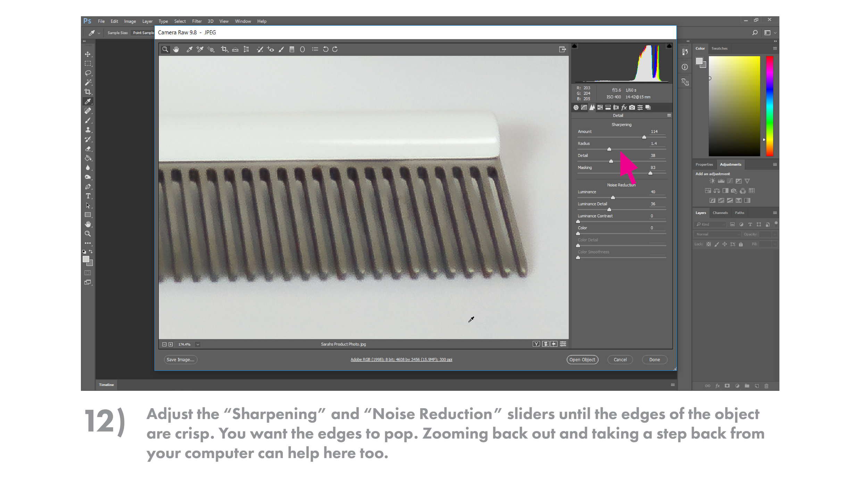Select Photoshop Lasso tool
Image resolution: width=868 pixels, height=488 pixels.
coord(88,73)
